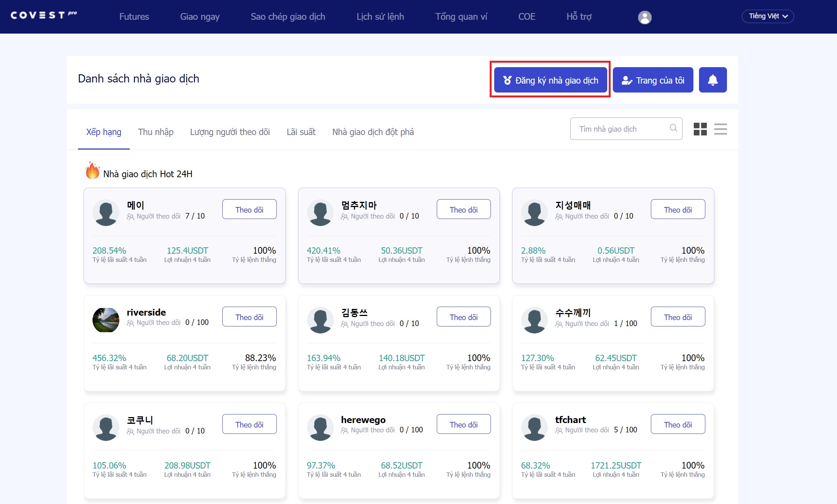This screenshot has height=504, width=837.
Task: Follow riverside with Theo dõi button
Action: [249, 317]
